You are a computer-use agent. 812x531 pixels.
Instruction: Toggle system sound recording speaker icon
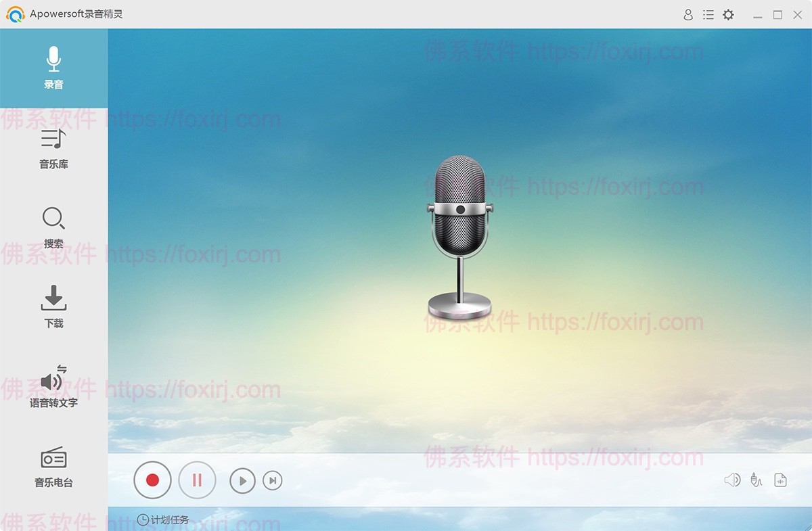732,480
